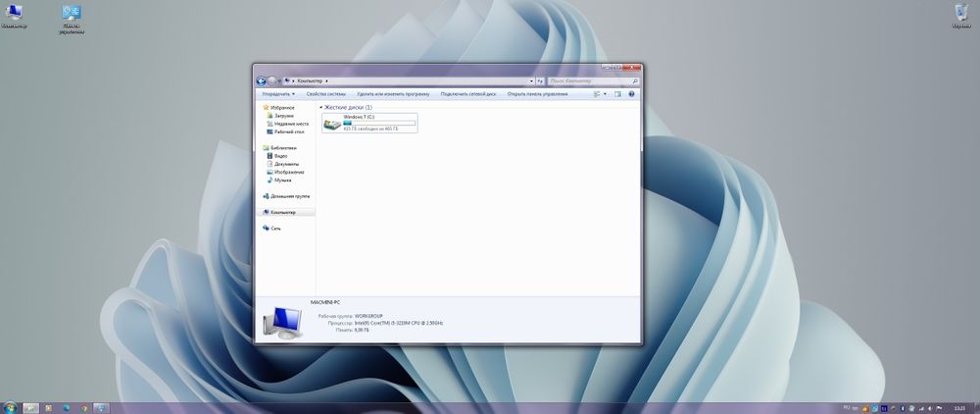Click the taskbar clock showing 13:23
Screen dimensions: 980x414
coord(959,408)
